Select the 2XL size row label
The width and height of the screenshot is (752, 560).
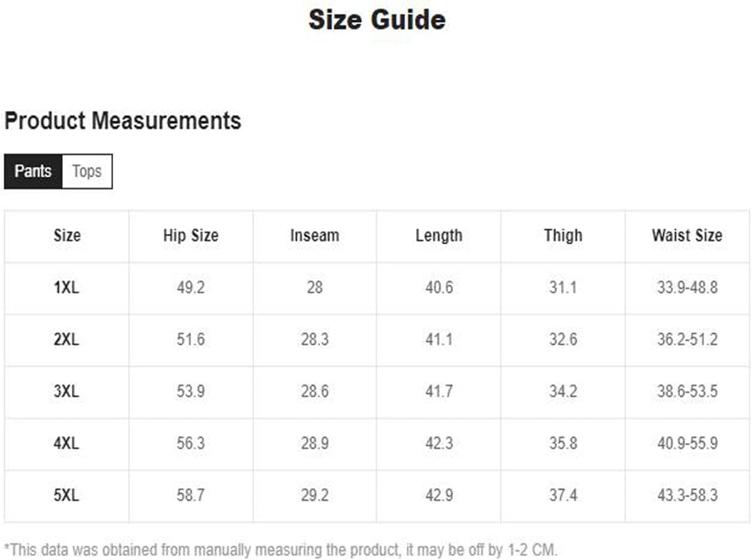(x=67, y=339)
